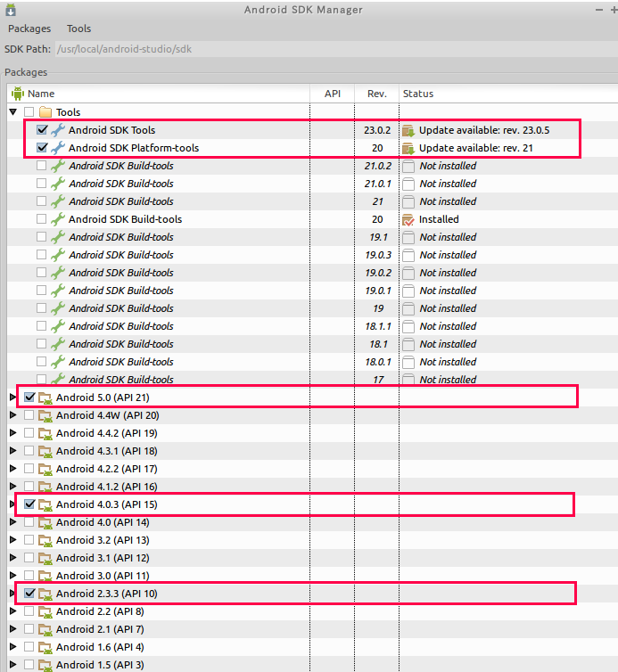Click the SDK Path field
618x672 pixels.
pos(337,49)
